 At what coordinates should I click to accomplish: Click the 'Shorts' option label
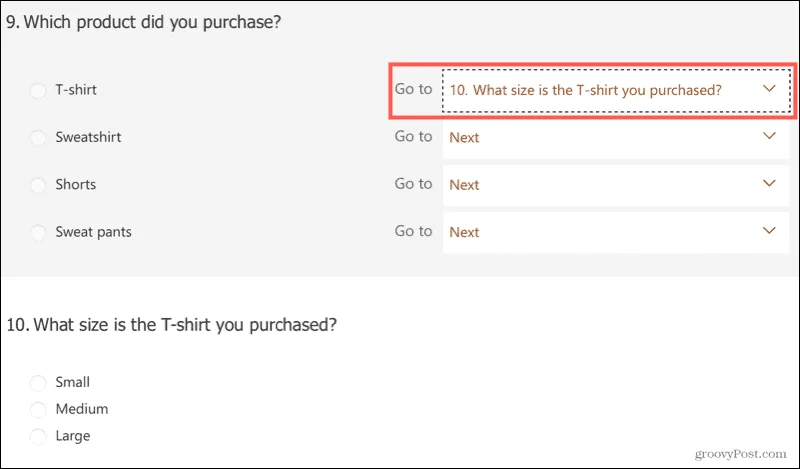click(76, 184)
